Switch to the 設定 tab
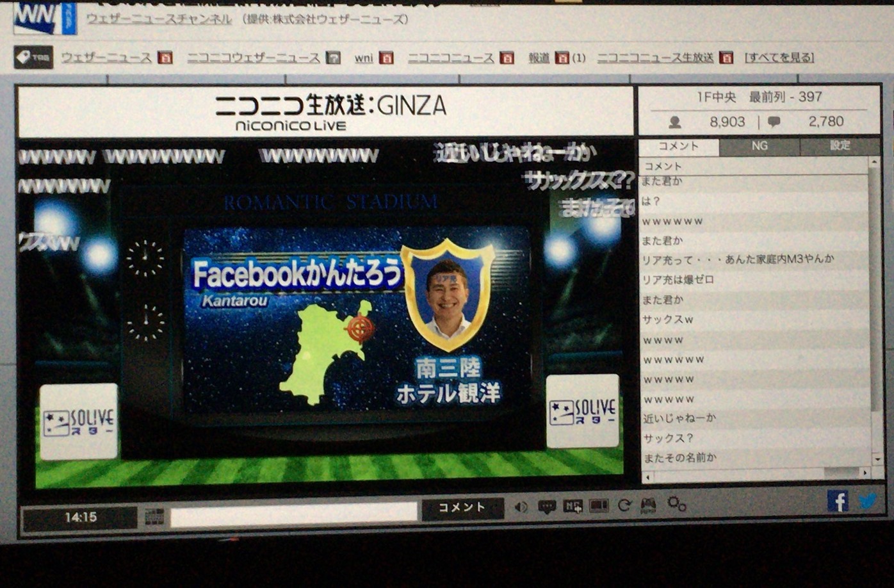894x588 pixels. pyautogui.click(x=840, y=145)
